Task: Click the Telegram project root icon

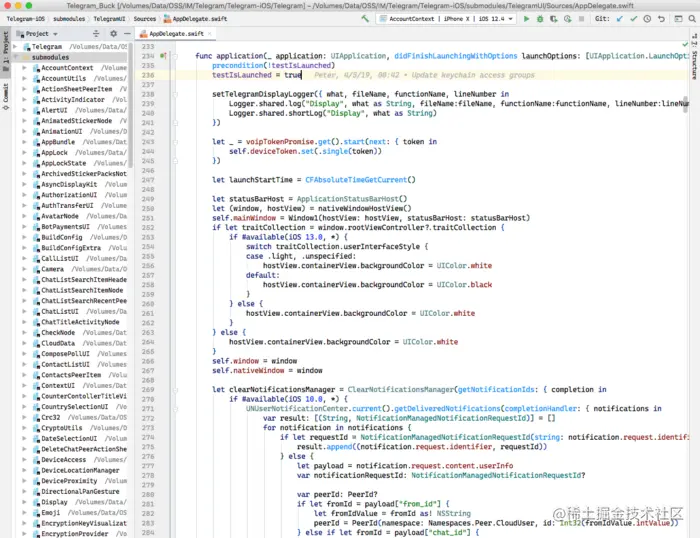Action: [27, 46]
